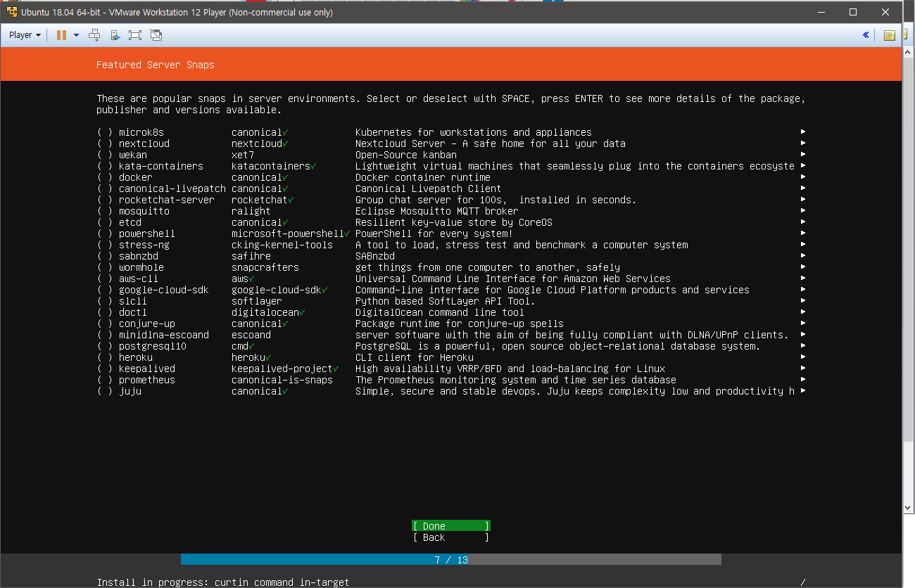This screenshot has height=588, width=915.
Task: Pause the virtual machine from the toolbar
Action: (61, 34)
